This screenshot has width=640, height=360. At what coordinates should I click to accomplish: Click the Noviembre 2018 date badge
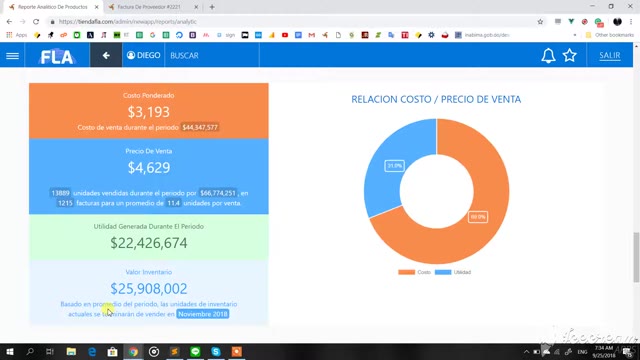point(203,314)
